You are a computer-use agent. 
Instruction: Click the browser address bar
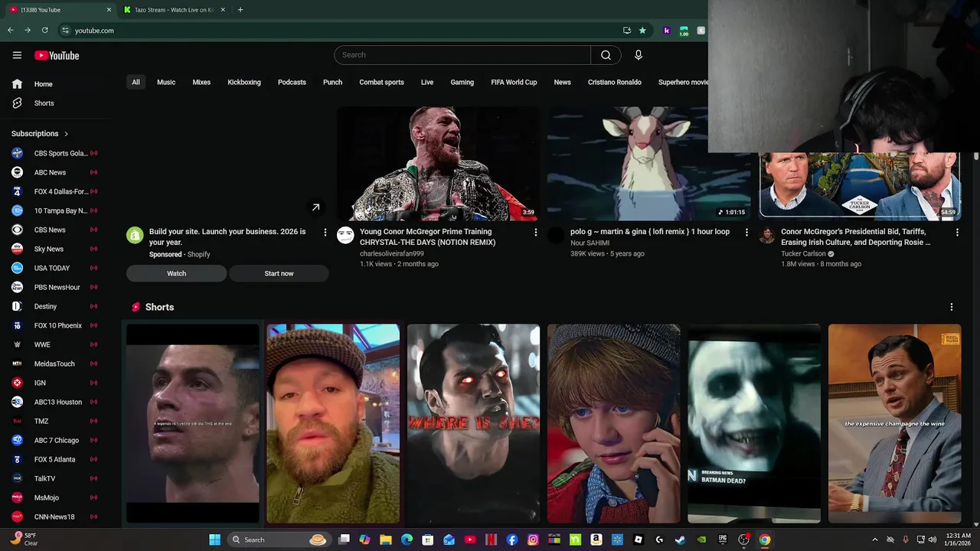click(x=345, y=31)
